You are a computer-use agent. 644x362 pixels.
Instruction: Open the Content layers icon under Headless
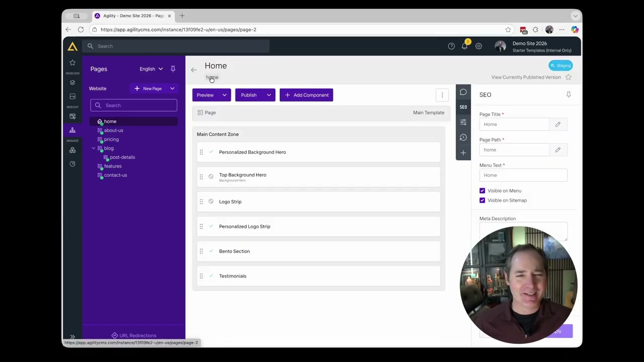click(72, 82)
